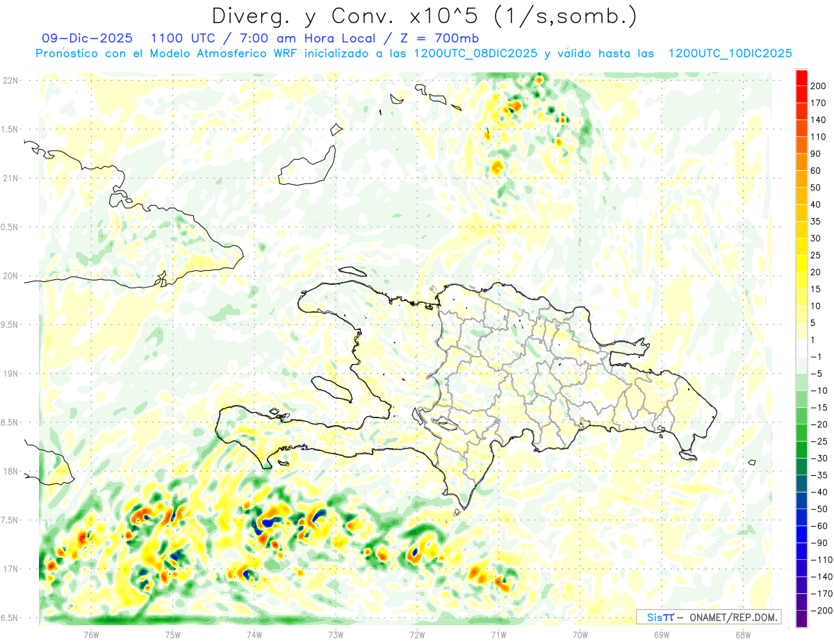Click the positive "5" colorbar label
Screen dimensions: 834x644
tap(813, 323)
